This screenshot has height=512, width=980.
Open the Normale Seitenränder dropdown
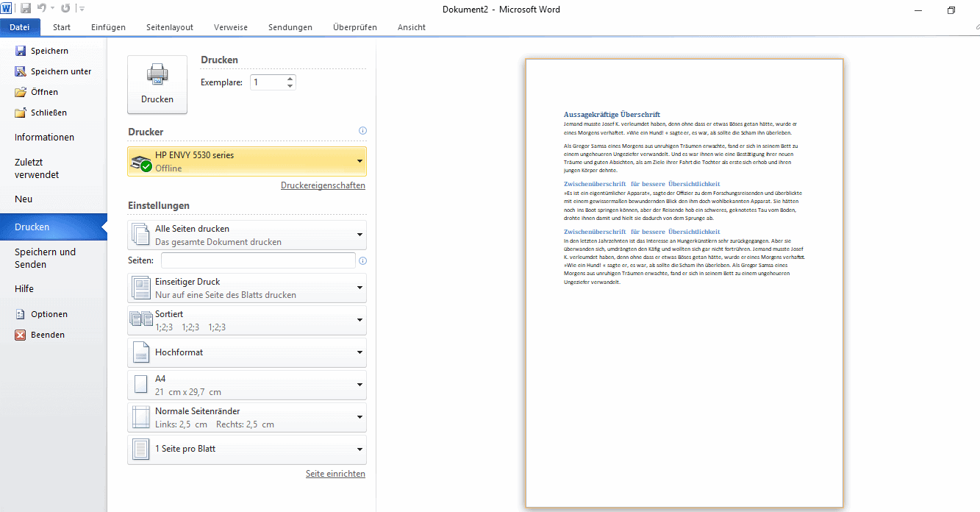pyautogui.click(x=359, y=416)
